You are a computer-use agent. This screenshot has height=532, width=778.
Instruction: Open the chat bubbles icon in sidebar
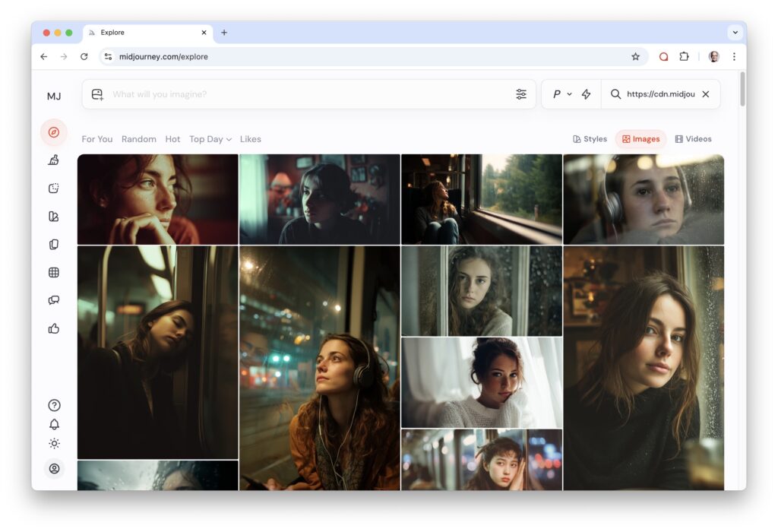click(x=53, y=300)
